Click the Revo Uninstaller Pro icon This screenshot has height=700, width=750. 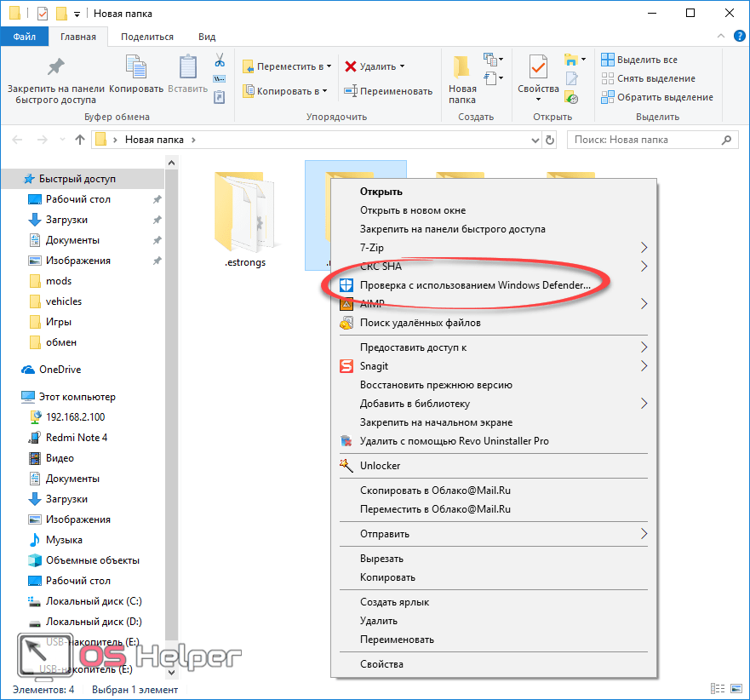point(346,441)
